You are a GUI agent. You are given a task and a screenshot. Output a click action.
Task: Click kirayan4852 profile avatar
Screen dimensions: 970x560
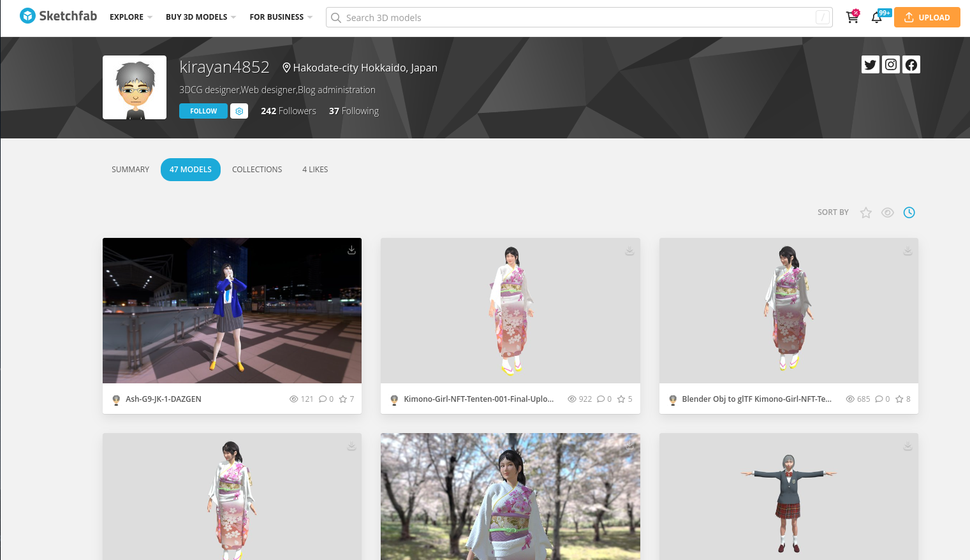[135, 87]
